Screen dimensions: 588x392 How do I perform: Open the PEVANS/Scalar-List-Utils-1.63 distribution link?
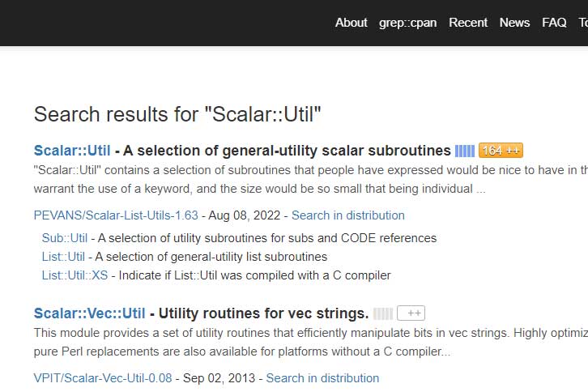pos(116,215)
